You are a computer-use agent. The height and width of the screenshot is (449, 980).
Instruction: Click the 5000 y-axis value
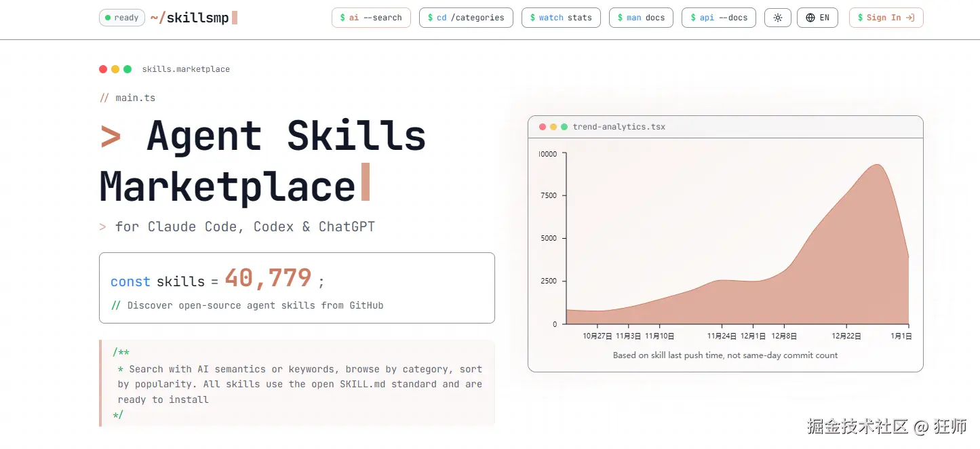549,238
